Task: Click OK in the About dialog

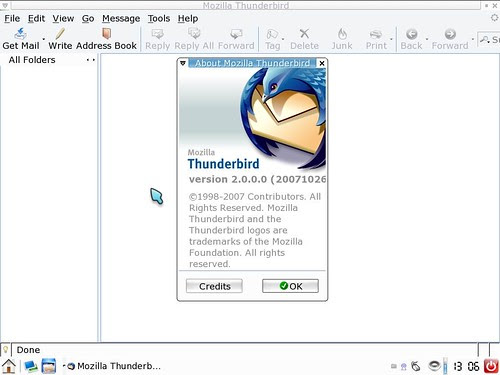Action: pos(290,286)
